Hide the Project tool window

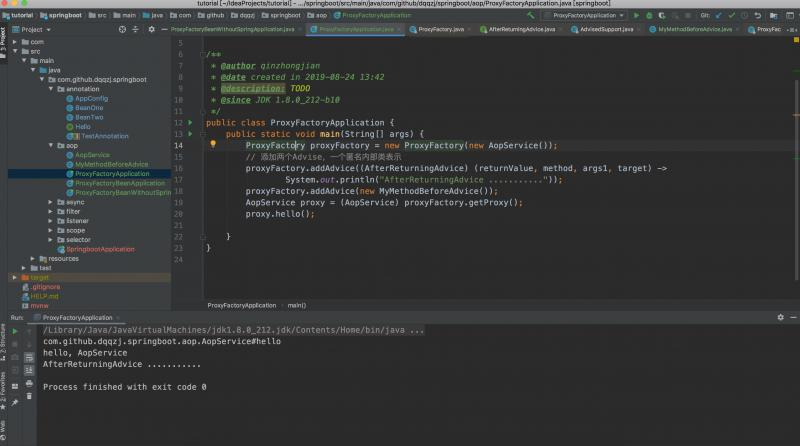point(164,30)
